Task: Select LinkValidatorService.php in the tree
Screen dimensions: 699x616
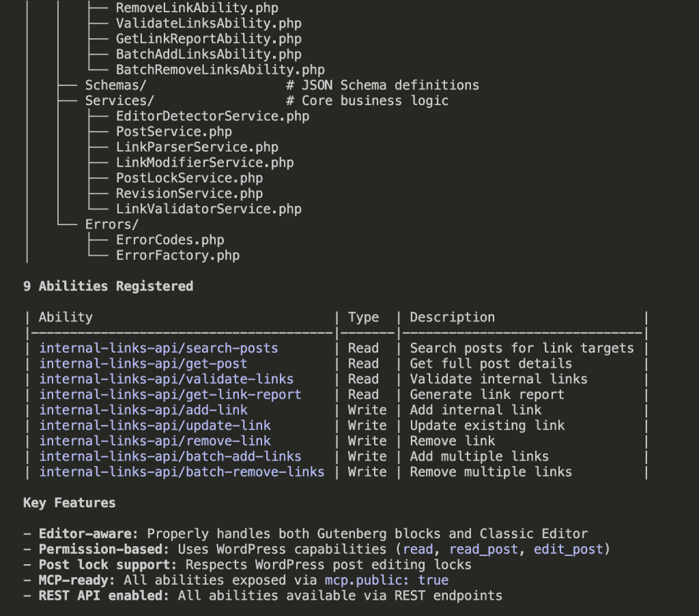Action: pyautogui.click(x=210, y=209)
